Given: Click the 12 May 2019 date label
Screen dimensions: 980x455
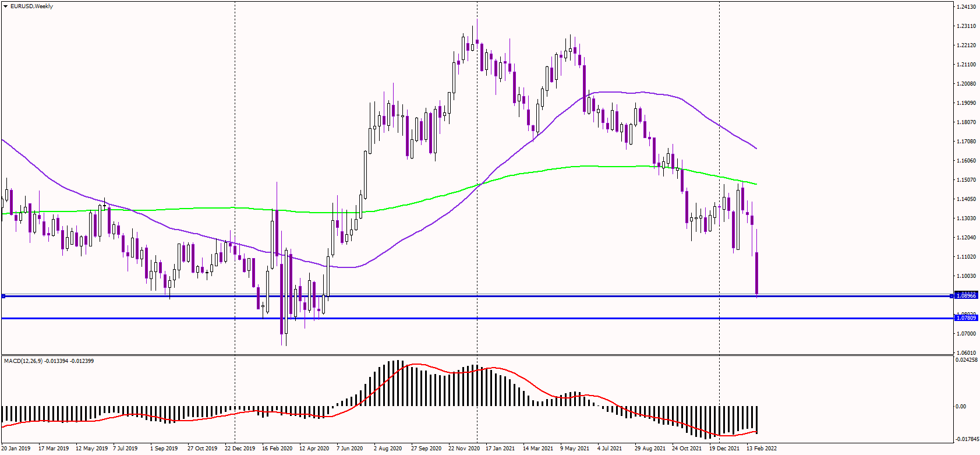Looking at the screenshot, I should (92, 449).
